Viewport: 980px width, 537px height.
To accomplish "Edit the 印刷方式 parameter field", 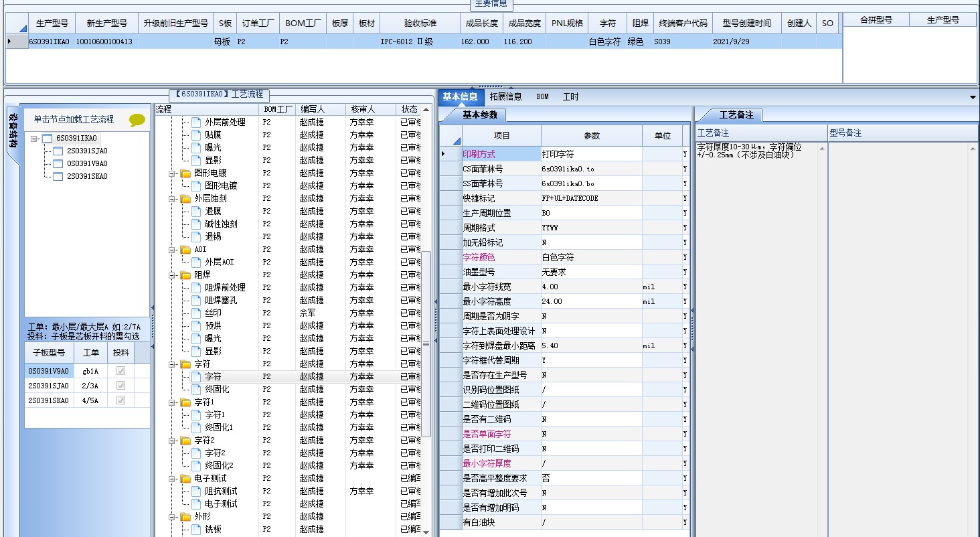I will click(x=591, y=154).
